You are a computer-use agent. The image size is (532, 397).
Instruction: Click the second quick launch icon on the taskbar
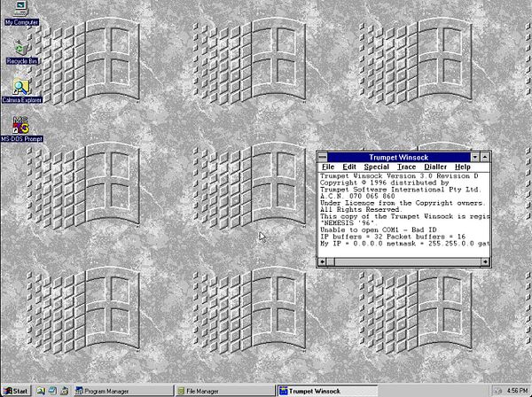pyautogui.click(x=52, y=391)
